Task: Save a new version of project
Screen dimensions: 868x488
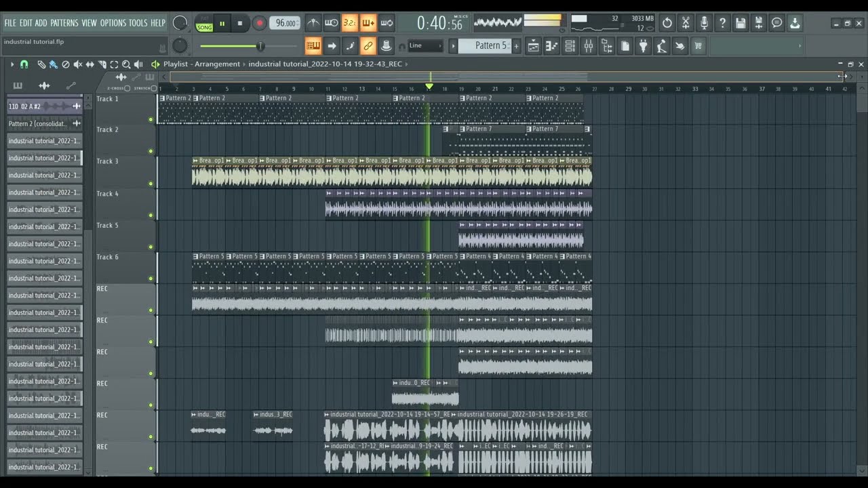Action: click(x=759, y=23)
